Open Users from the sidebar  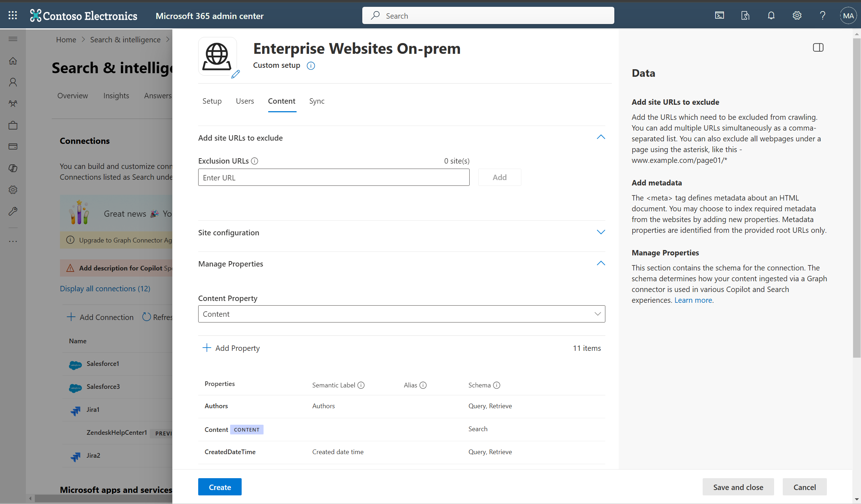pyautogui.click(x=13, y=82)
